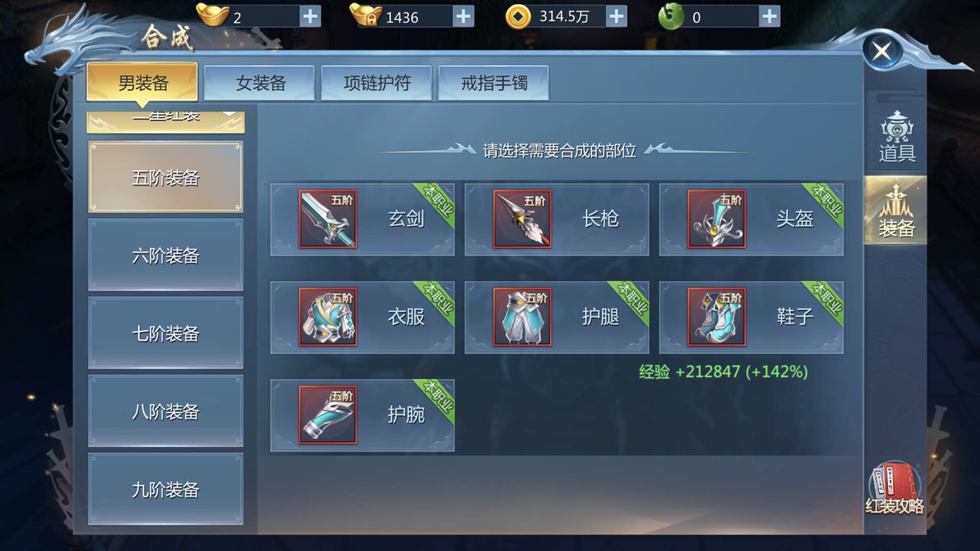Screen dimensions: 980x551
Task: Pick the 衣服 armor icon
Action: [x=328, y=317]
